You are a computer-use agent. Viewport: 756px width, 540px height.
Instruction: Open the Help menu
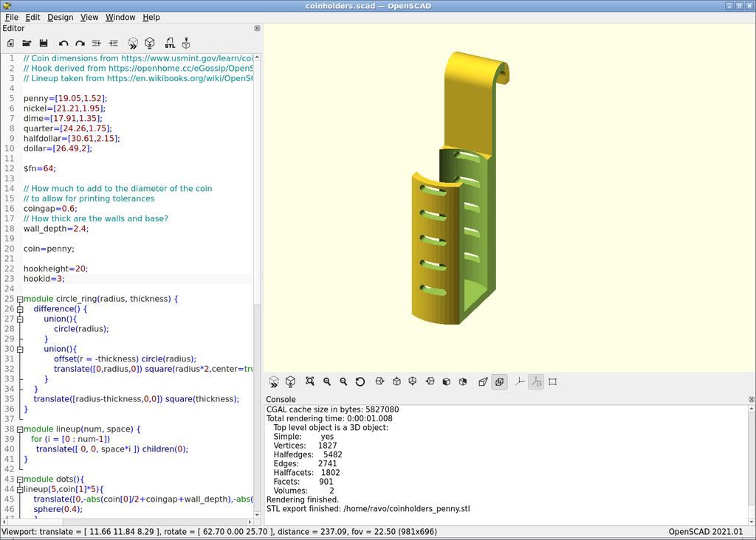(x=151, y=18)
